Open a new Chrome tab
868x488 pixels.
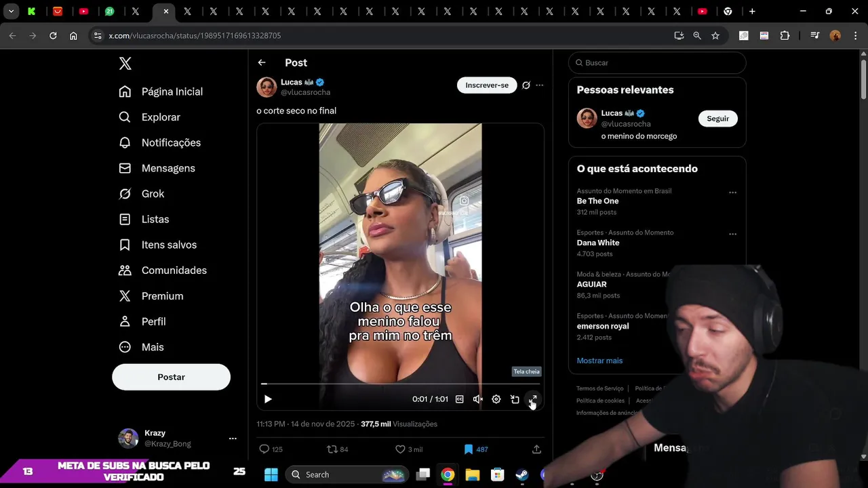coord(752,11)
